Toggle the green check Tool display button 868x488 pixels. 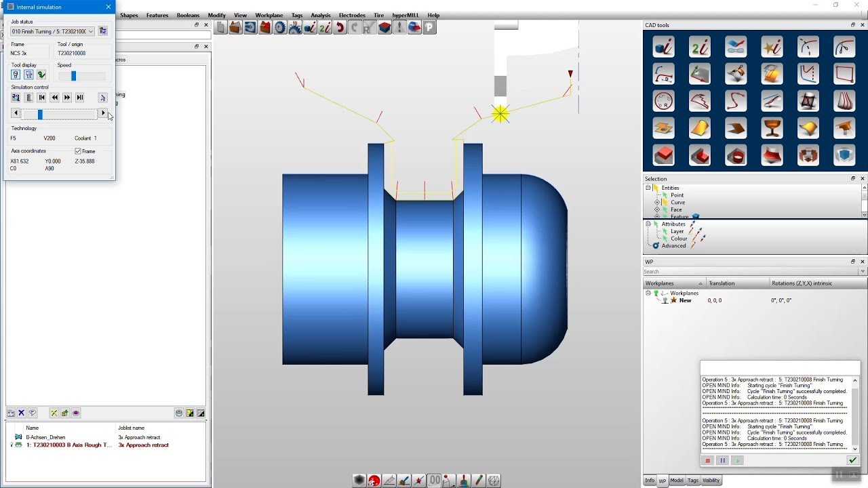[41, 75]
